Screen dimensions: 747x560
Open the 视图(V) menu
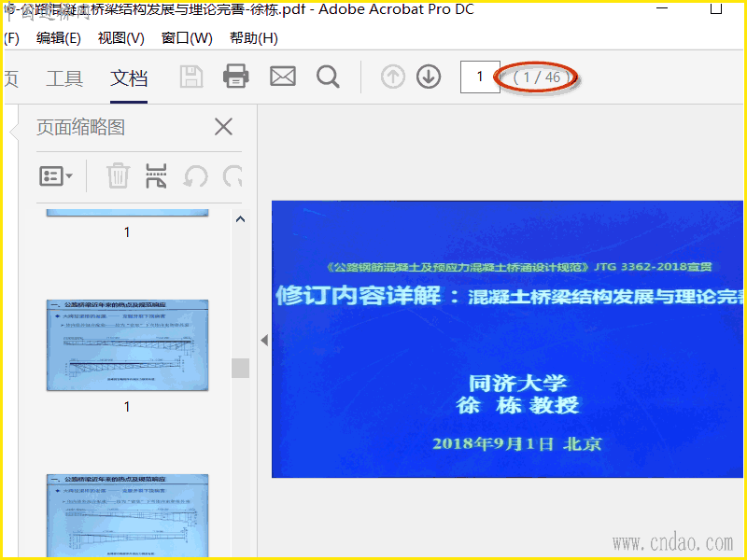click(121, 38)
